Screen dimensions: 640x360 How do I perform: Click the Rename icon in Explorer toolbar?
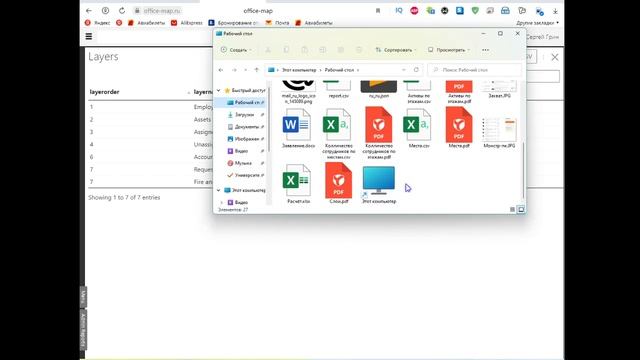click(x=322, y=50)
